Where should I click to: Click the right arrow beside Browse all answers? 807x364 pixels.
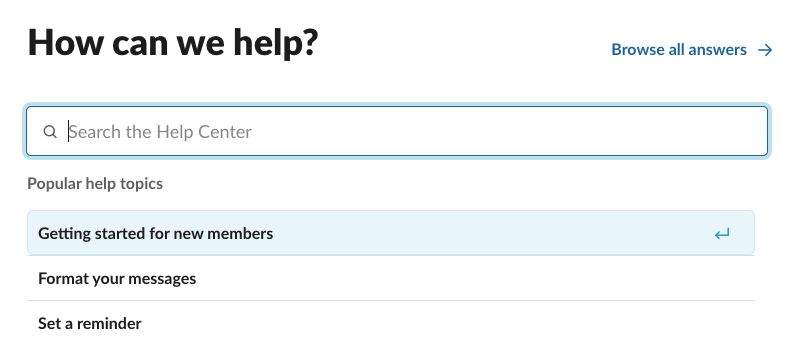coord(765,50)
